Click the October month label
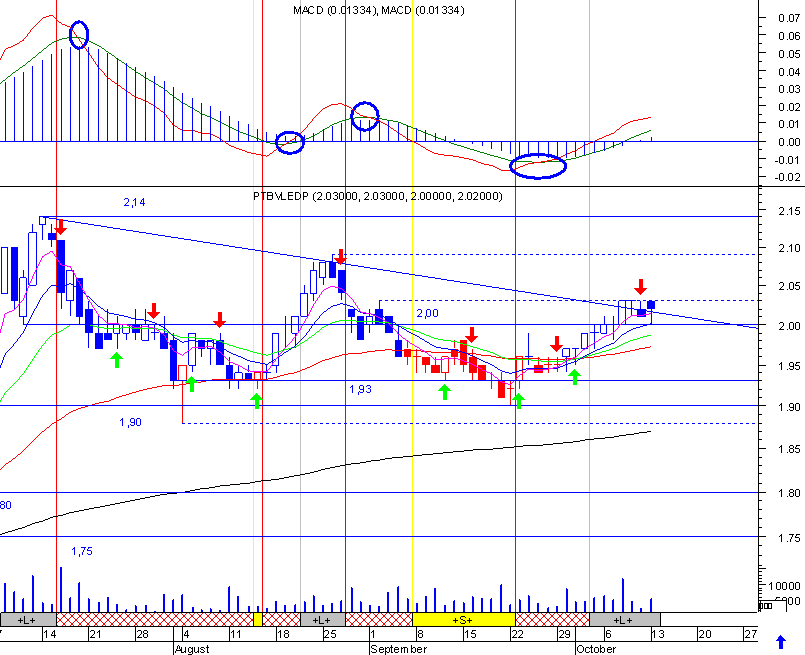The height and width of the screenshot is (655, 805). point(596,649)
